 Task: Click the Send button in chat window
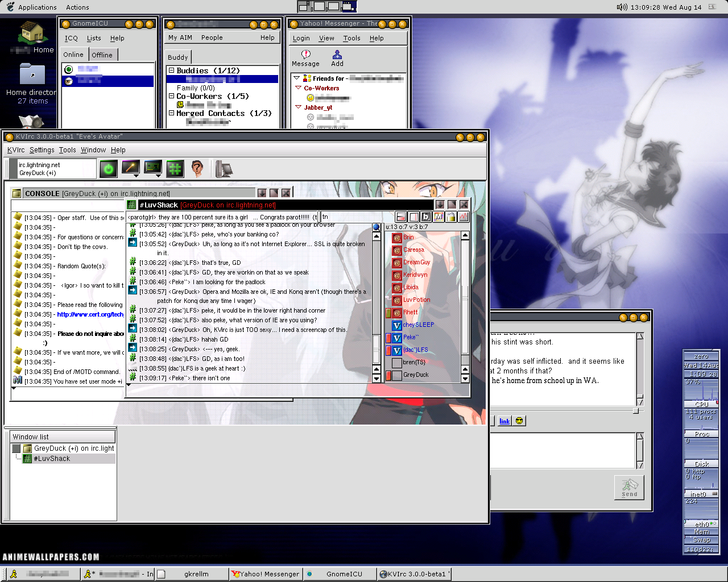coord(629,487)
